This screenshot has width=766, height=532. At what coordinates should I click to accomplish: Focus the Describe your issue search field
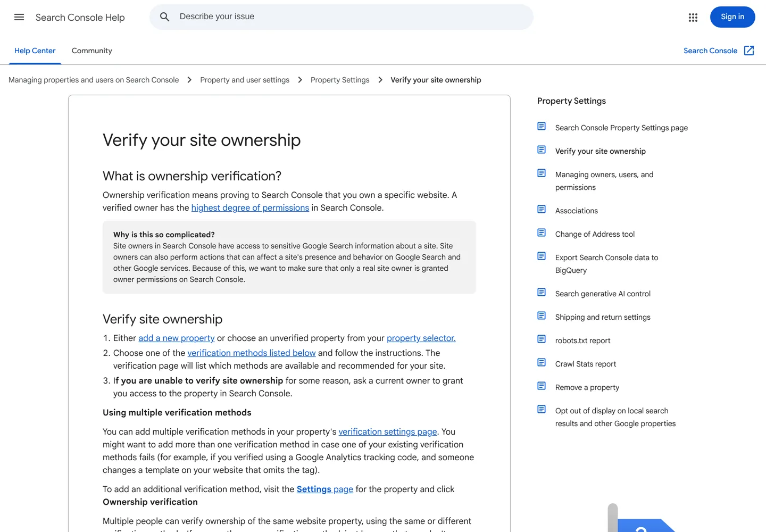point(342,17)
